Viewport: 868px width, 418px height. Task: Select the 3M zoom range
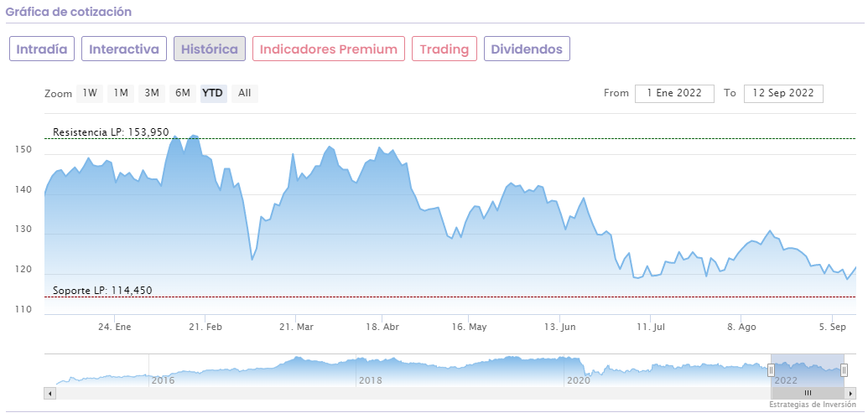(x=152, y=93)
